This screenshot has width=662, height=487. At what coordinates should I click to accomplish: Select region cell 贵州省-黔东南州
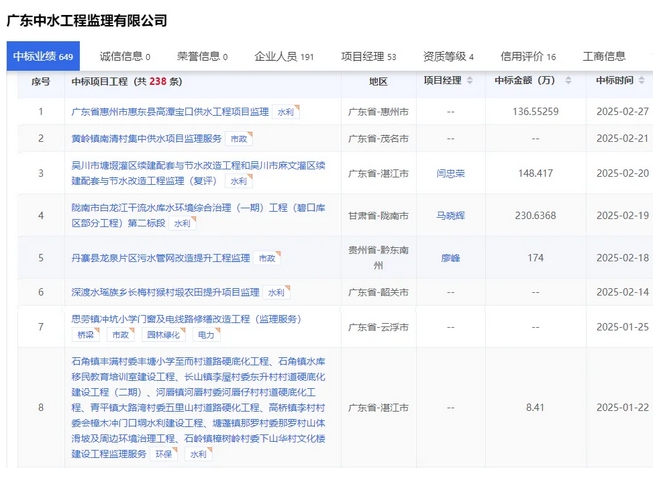pyautogui.click(x=378, y=258)
